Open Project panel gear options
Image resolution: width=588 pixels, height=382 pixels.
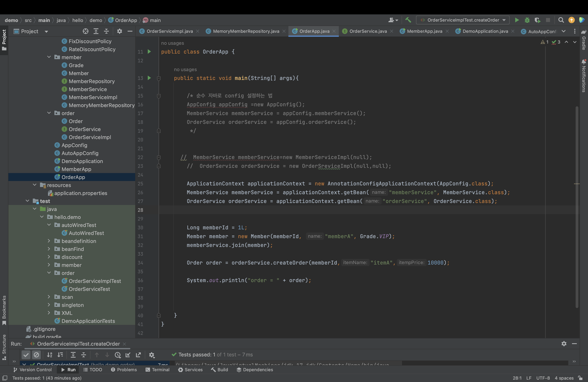click(120, 31)
